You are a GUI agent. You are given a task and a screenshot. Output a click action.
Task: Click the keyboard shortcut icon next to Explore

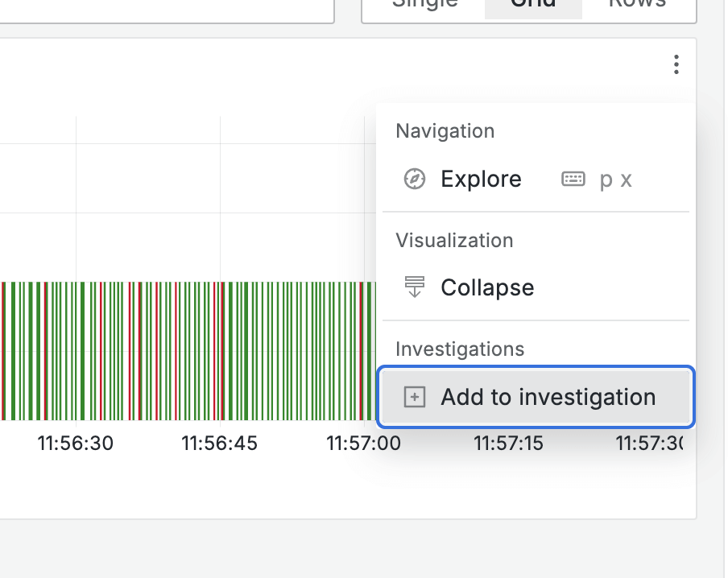[573, 179]
